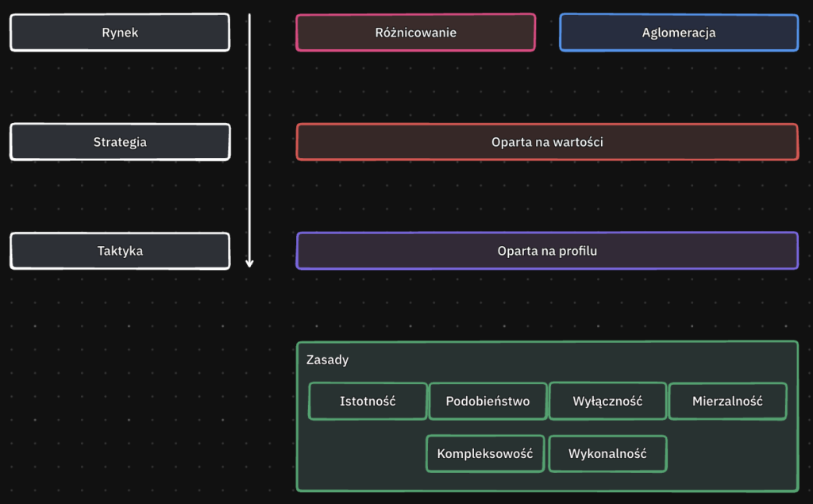Select the purple Oparta na profilu box
Image resolution: width=813 pixels, height=504 pixels.
[x=547, y=251]
